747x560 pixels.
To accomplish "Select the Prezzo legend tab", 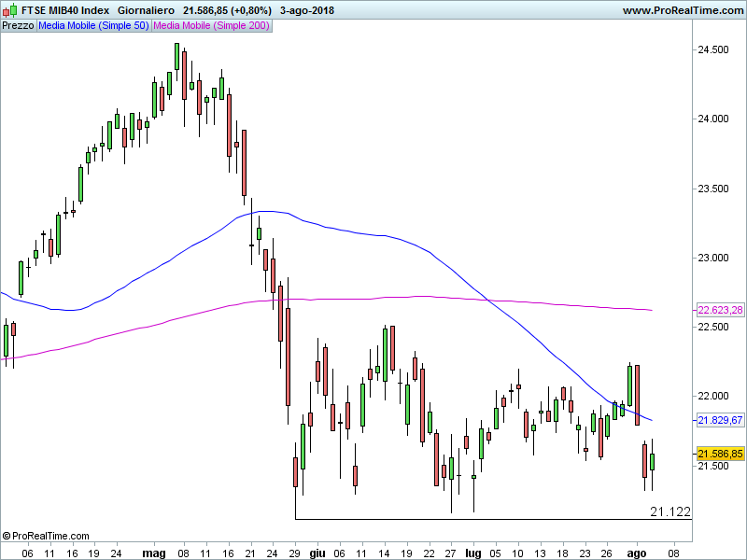I will (18, 26).
